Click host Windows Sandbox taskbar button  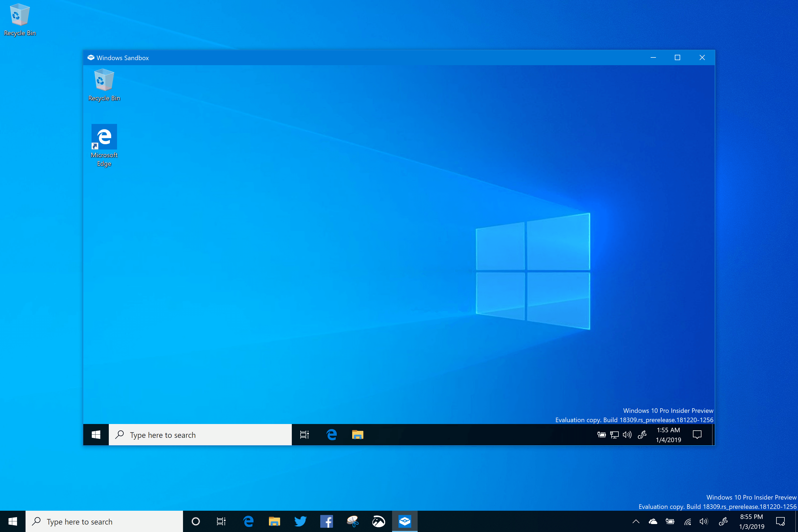405,521
